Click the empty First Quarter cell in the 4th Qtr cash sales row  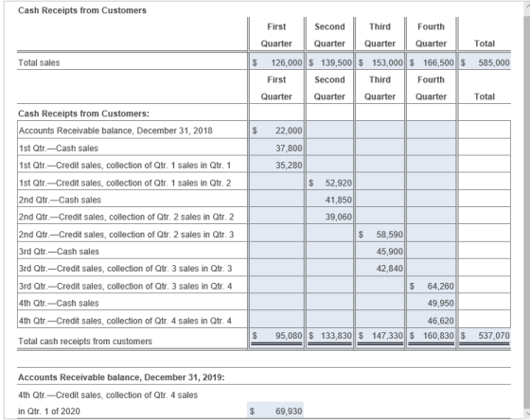click(276, 303)
